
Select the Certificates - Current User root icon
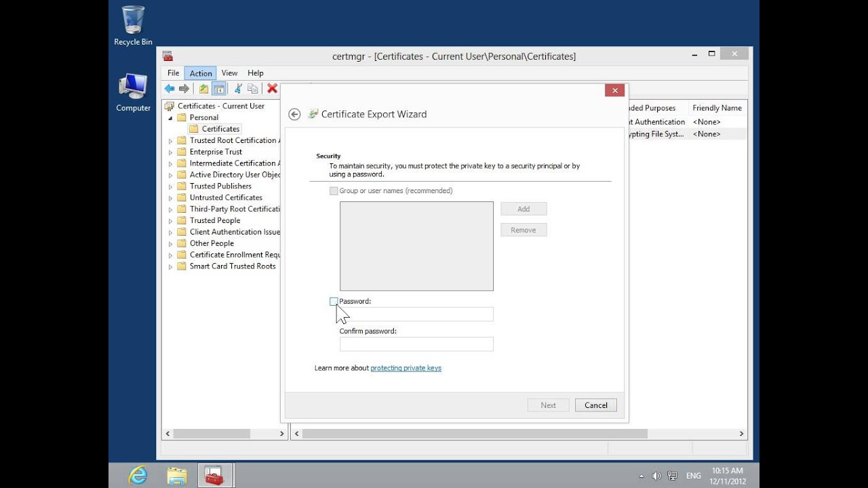tap(170, 106)
